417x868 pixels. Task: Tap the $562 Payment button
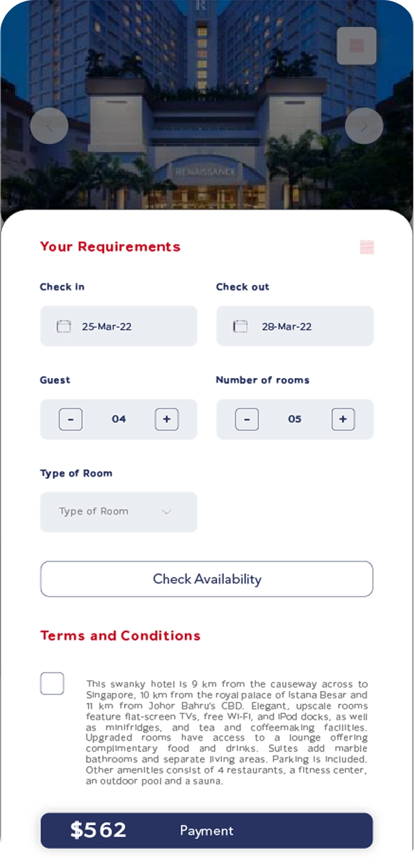(206, 830)
